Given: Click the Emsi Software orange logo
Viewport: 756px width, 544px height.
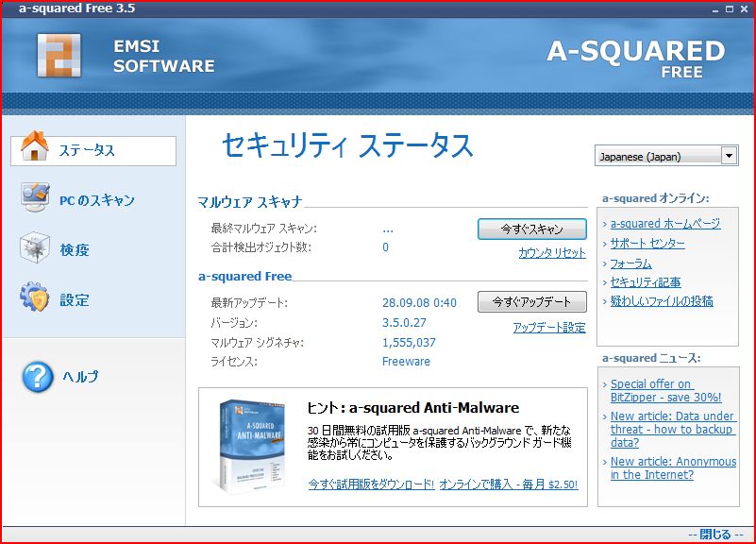Looking at the screenshot, I should pos(59,56).
